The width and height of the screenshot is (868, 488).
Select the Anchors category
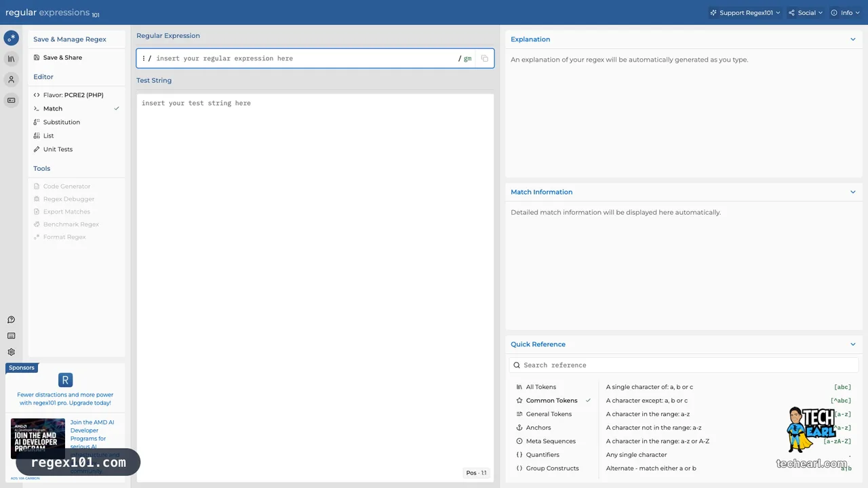pos(553,428)
